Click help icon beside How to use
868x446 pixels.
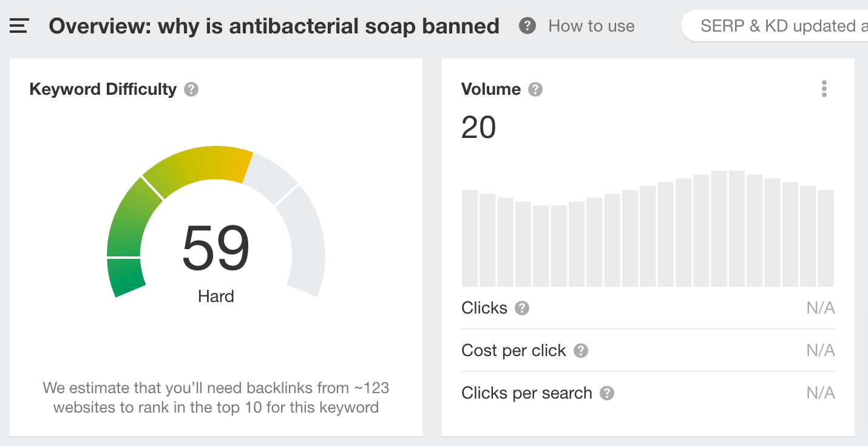point(527,26)
